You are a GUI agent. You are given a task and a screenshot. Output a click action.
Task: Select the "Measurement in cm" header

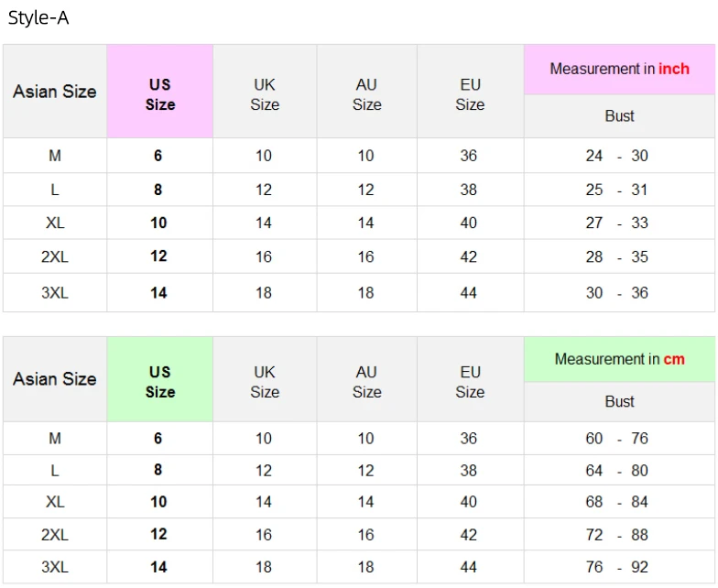pos(619,359)
